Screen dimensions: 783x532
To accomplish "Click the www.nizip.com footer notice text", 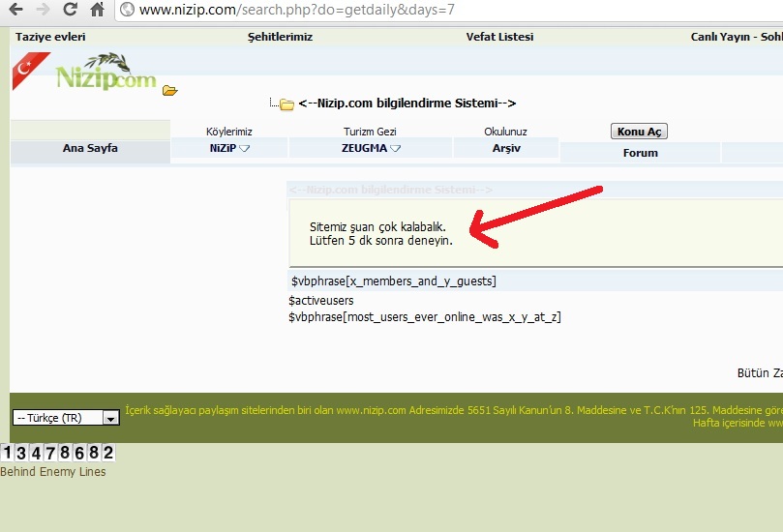I will (x=453, y=410).
